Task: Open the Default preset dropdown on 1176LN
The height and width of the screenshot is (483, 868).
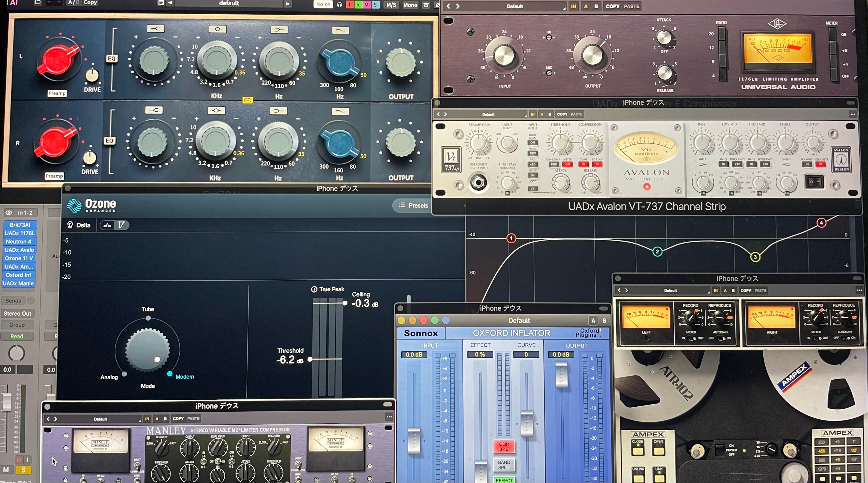Action: point(514,6)
